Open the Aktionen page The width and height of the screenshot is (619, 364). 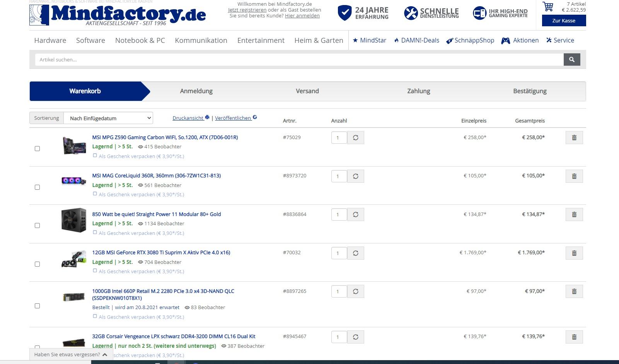[520, 40]
